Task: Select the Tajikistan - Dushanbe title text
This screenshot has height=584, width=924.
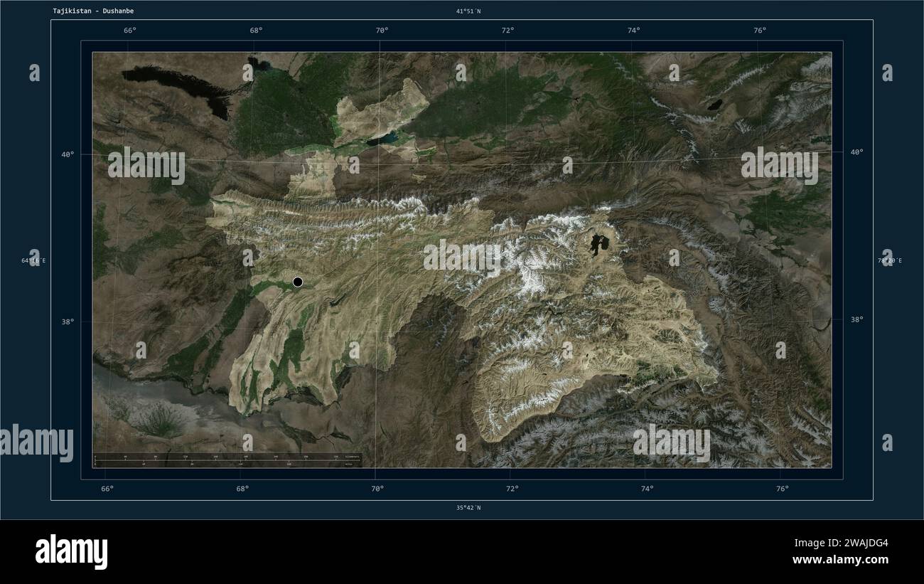Action: pos(93,11)
